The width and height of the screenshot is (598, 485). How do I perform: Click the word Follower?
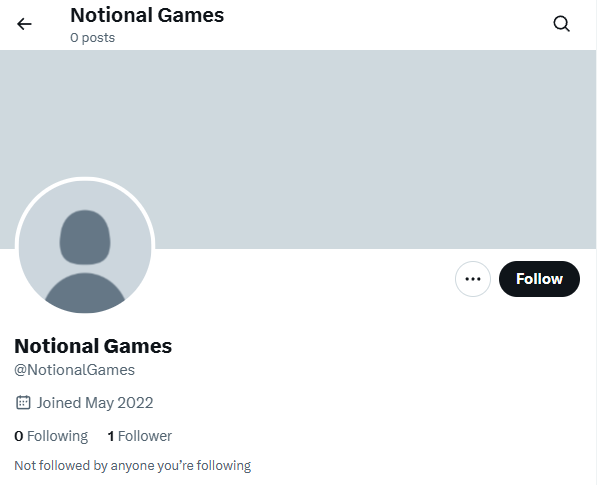click(145, 436)
